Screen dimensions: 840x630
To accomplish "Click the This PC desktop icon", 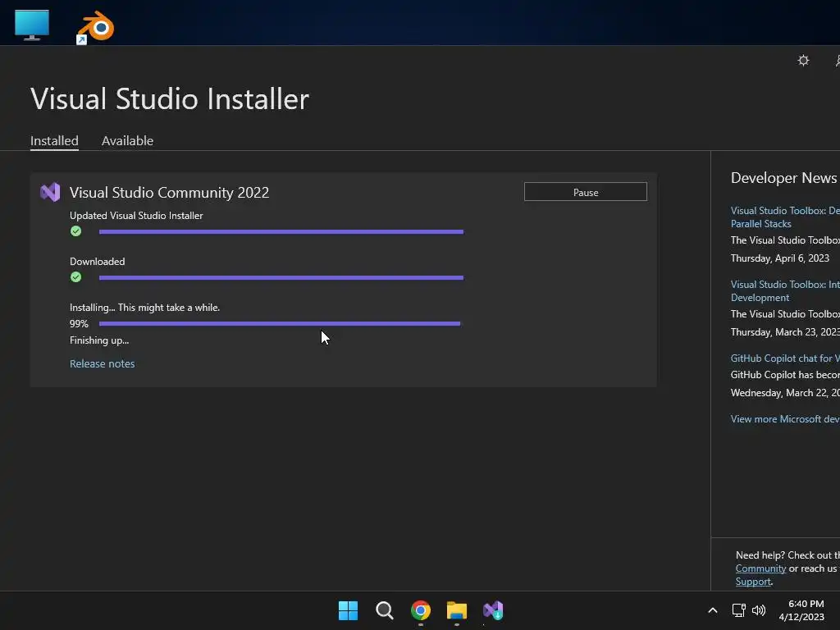I will click(x=32, y=25).
